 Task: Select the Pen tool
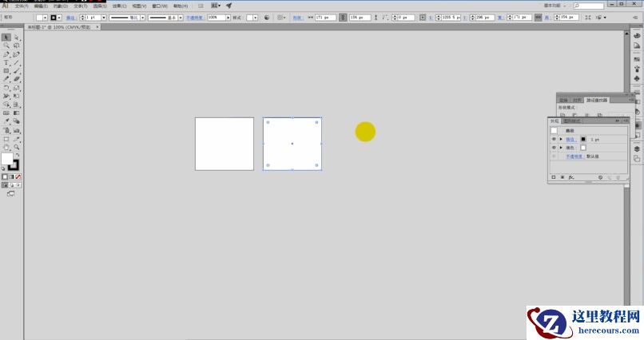[6, 54]
